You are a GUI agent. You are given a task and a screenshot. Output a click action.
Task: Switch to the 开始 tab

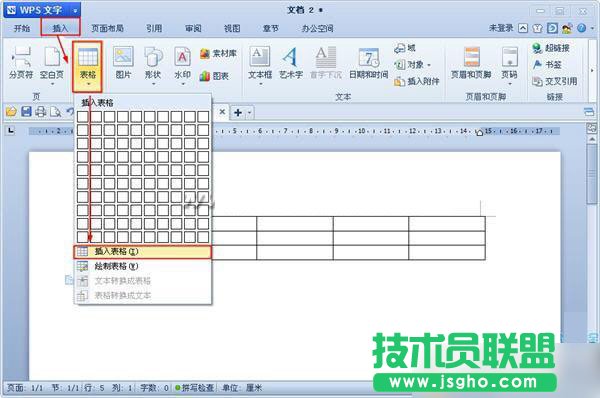(x=21, y=28)
